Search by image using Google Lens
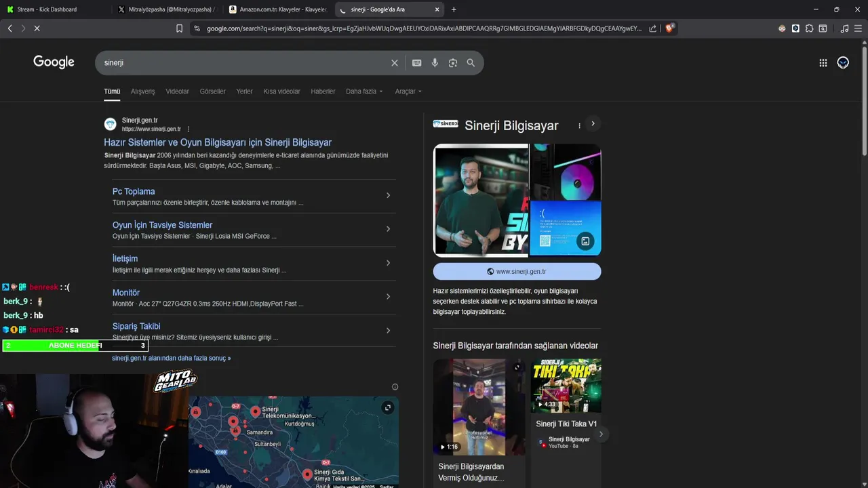 (x=453, y=63)
